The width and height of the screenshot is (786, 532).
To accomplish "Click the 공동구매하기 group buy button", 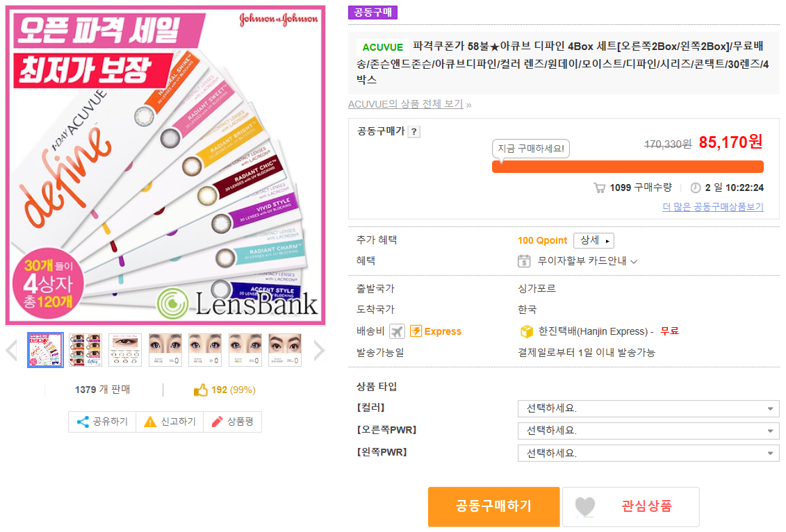I will coord(493,506).
